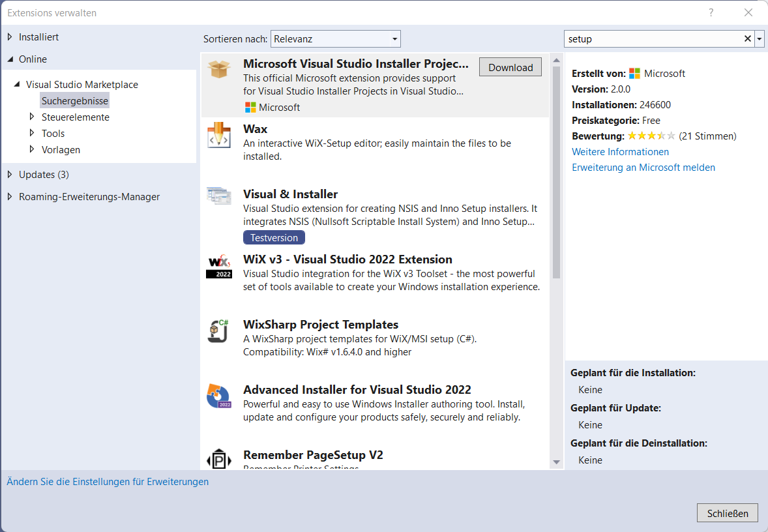
Task: Open the Weitere Informationen link
Action: 620,152
